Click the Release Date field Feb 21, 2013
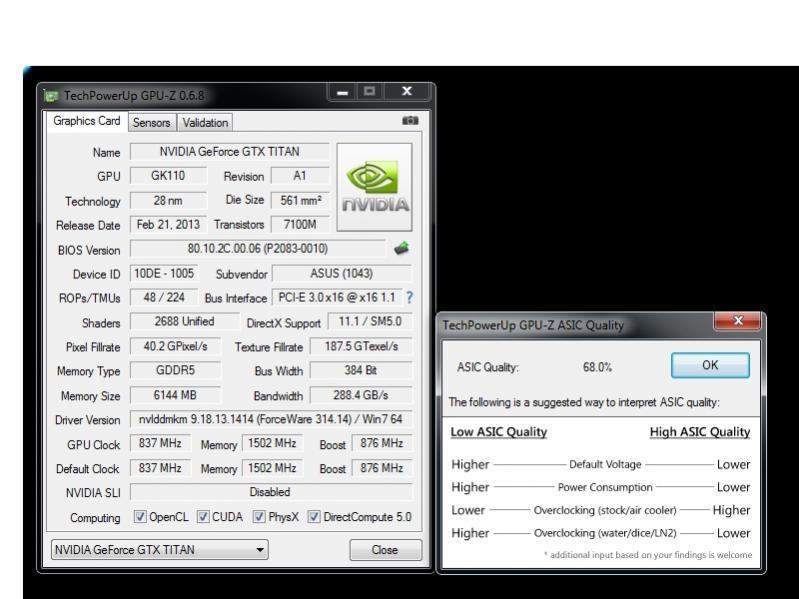799x599 pixels. [x=168, y=225]
